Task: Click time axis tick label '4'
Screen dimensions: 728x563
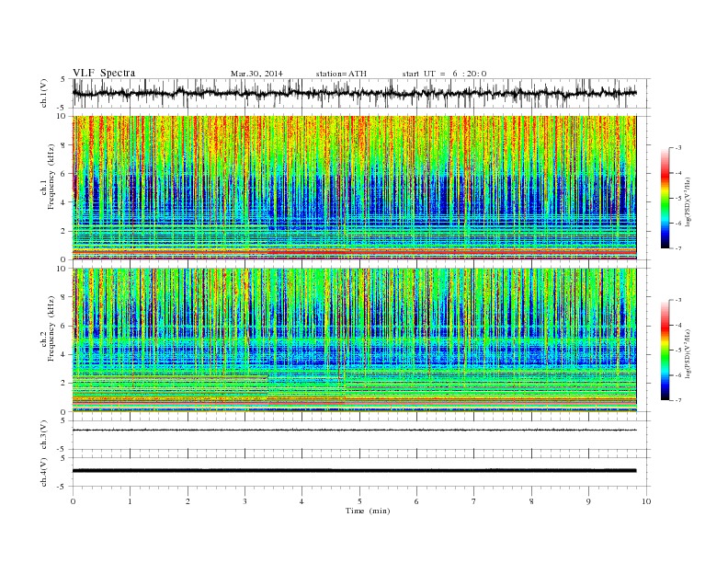Action: click(302, 501)
